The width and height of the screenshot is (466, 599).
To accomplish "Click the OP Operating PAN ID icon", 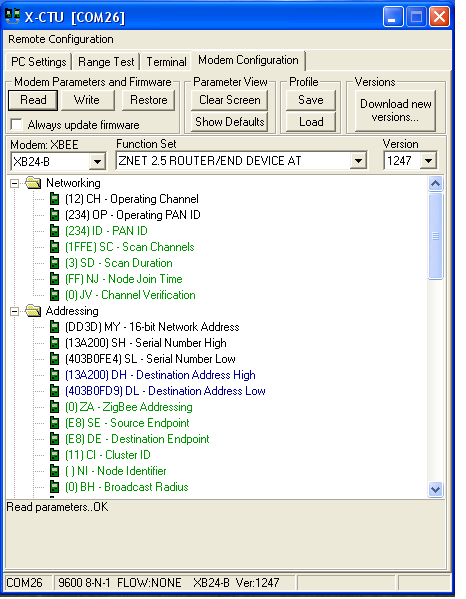I will pos(55,215).
